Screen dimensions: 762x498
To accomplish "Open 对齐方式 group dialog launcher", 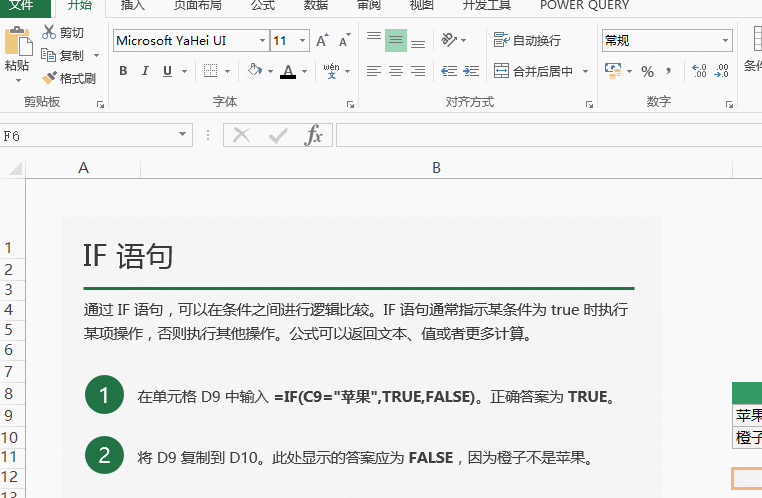I will [x=589, y=104].
